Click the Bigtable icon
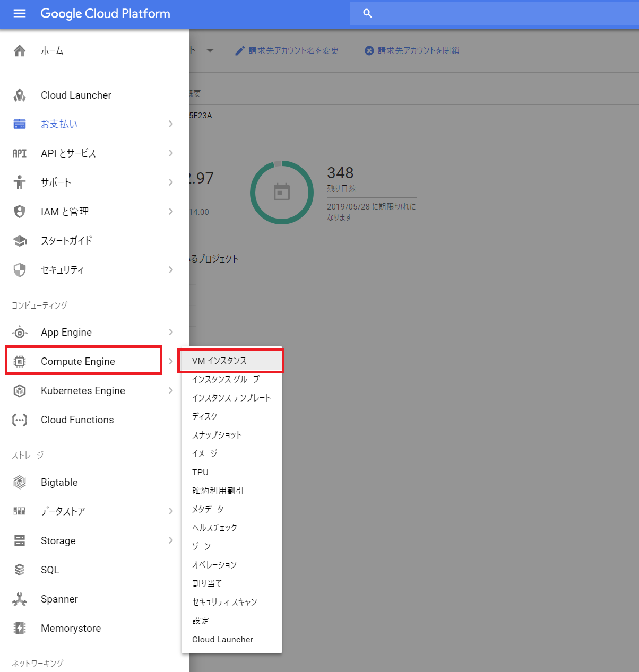Screen dimensions: 639x672 pyautogui.click(x=20, y=483)
